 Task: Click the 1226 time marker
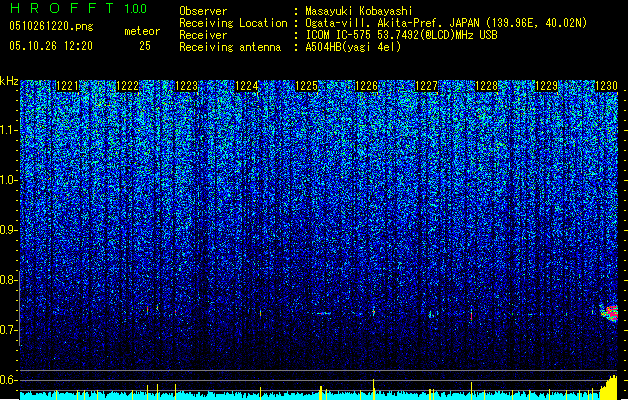366,86
